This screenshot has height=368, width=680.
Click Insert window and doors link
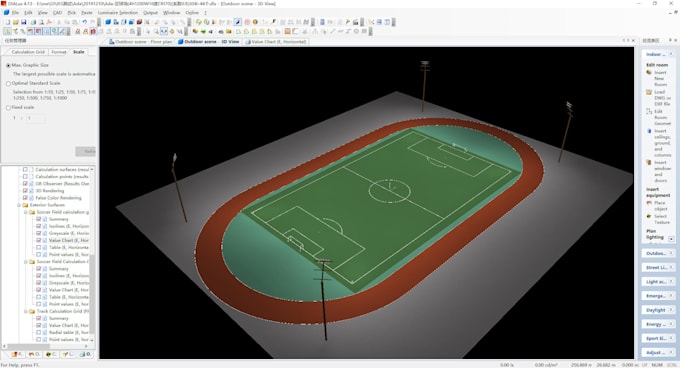662,171
